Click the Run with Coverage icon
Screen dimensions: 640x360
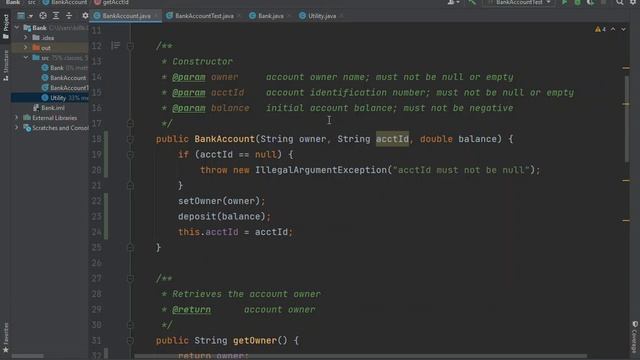(591, 2)
